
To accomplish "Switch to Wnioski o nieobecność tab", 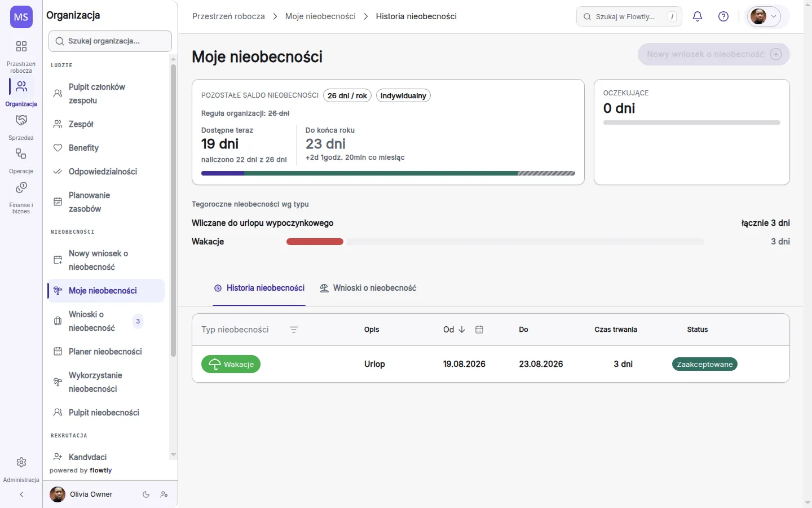I will (x=368, y=288).
